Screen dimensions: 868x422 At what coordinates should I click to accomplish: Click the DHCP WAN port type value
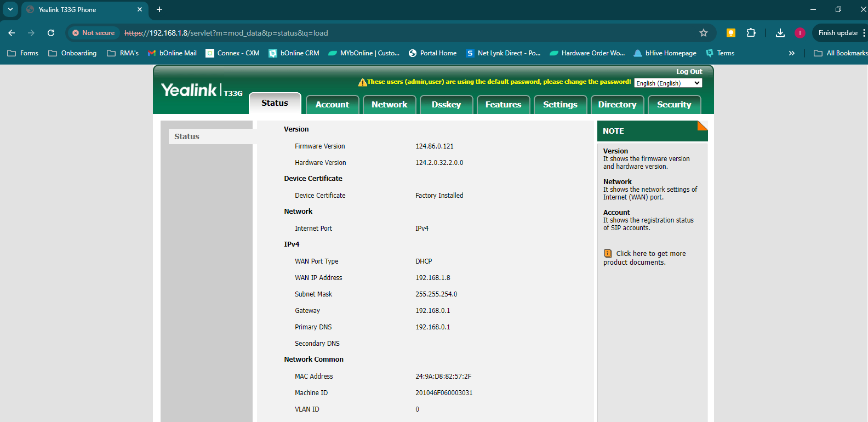coord(424,261)
